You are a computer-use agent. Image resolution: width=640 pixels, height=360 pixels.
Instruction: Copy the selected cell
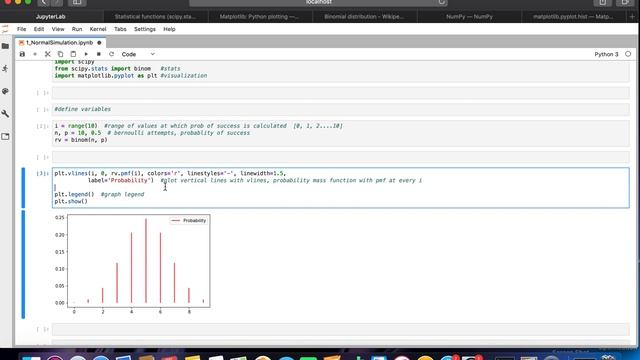point(60,54)
